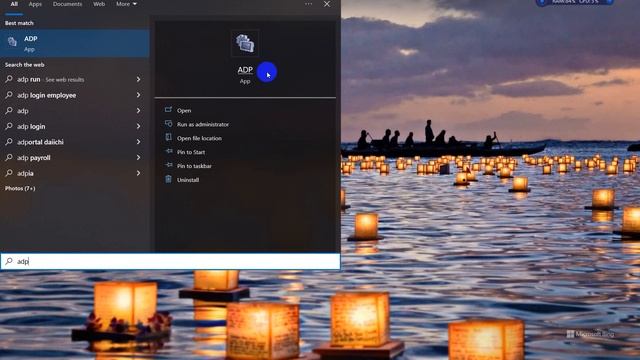Switch to the All search tab
640x360 pixels.
pyautogui.click(x=14, y=4)
